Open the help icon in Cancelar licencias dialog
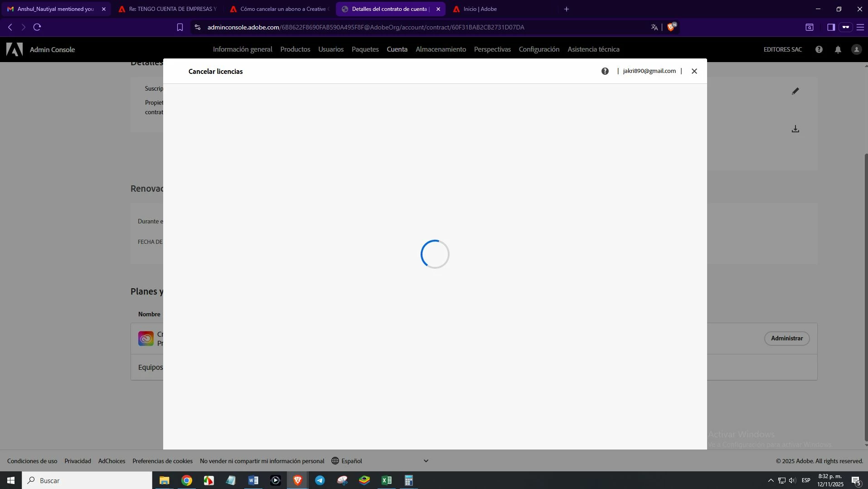Viewport: 868px width, 489px height. pos(605,71)
